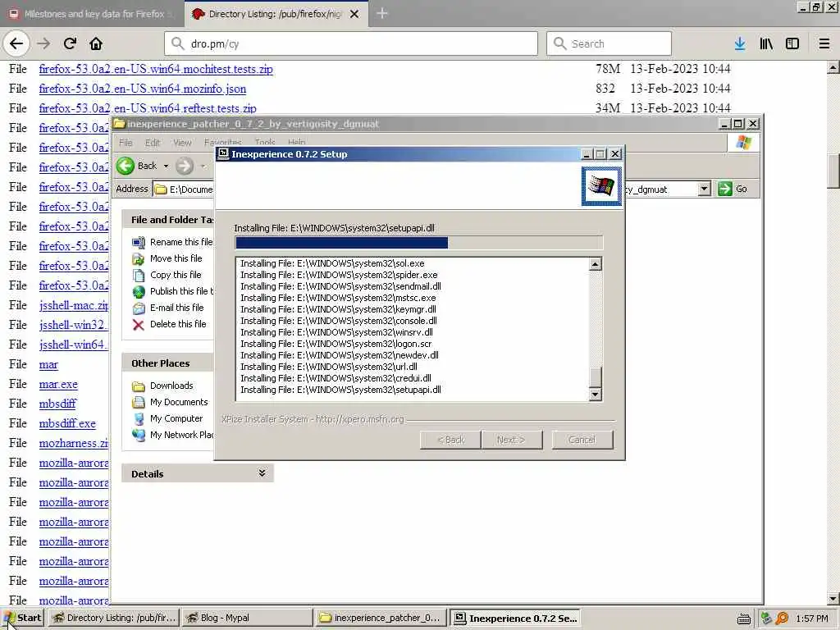Open My Computer in Other Places
840x630 pixels.
(x=176, y=418)
